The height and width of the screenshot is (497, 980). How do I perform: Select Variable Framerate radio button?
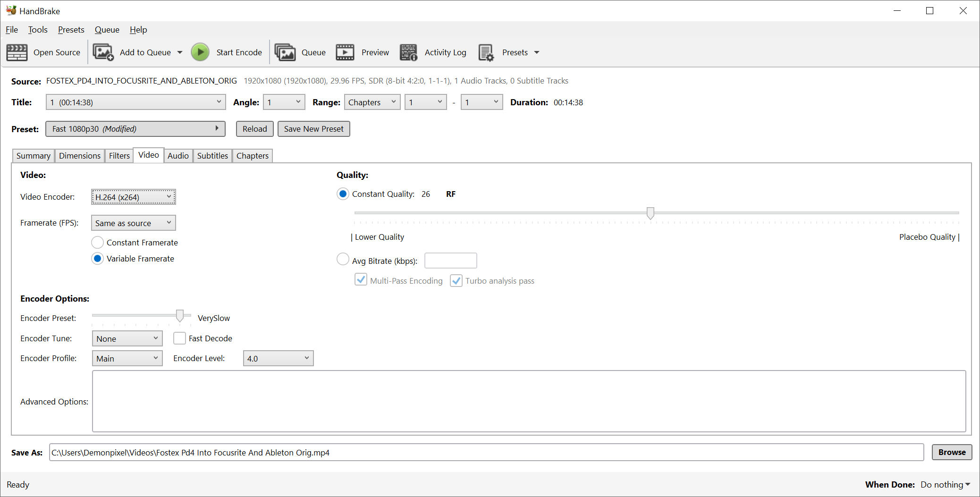coord(98,259)
